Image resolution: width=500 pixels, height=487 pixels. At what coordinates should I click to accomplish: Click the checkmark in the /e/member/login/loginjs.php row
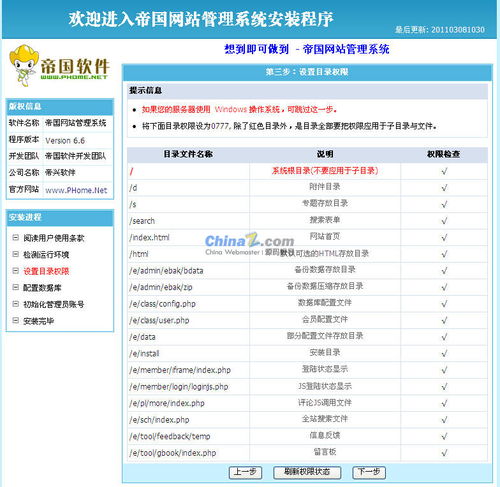(444, 387)
